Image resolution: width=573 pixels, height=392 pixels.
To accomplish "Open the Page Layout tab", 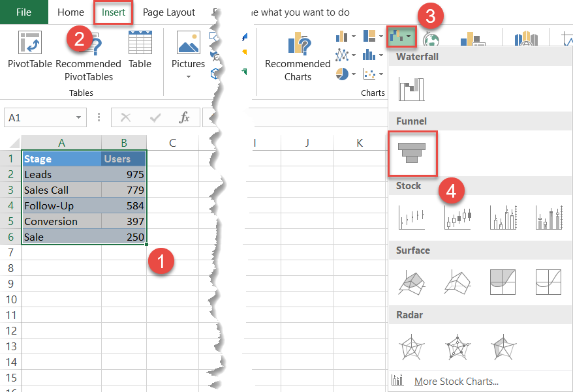I will pyautogui.click(x=169, y=12).
